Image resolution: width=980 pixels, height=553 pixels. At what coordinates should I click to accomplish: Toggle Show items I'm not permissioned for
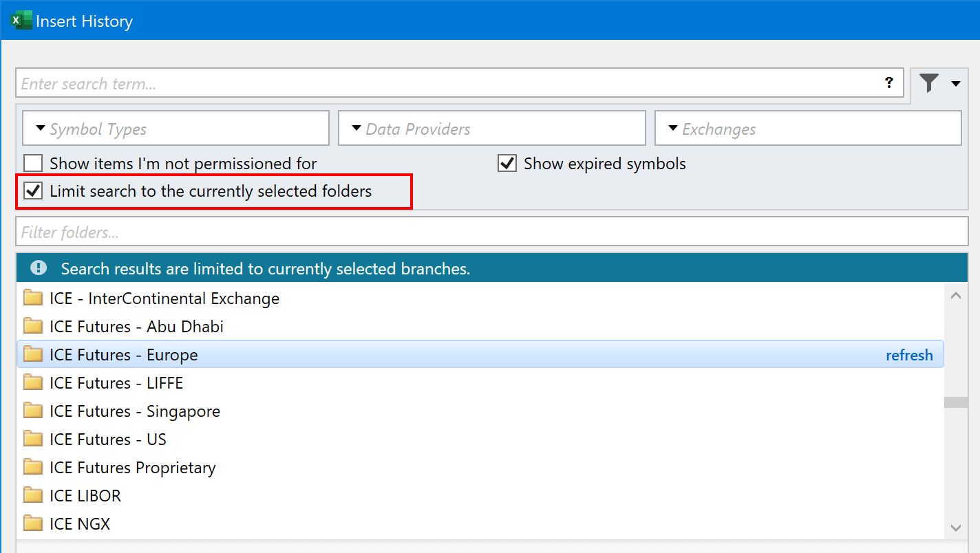tap(33, 164)
